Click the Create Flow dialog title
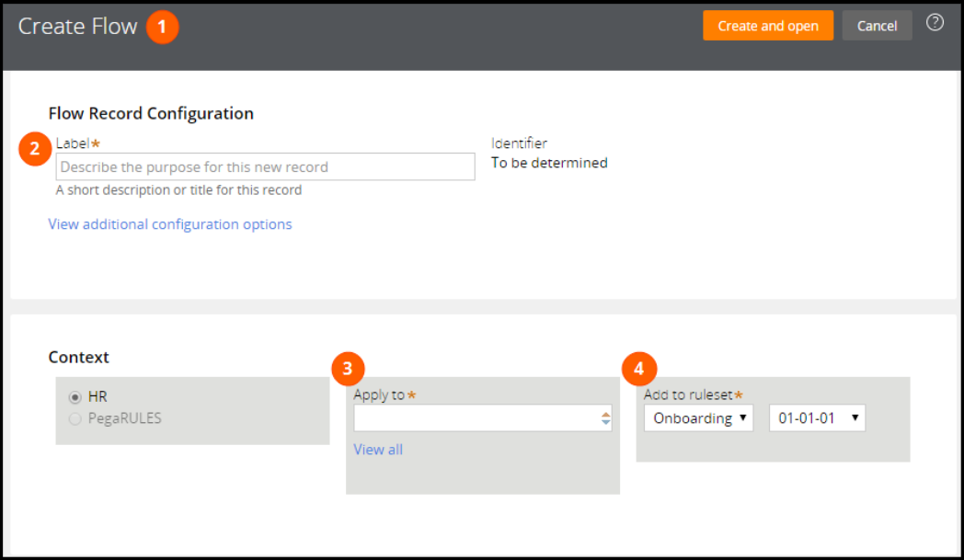This screenshot has height=560, width=964. pos(77,27)
